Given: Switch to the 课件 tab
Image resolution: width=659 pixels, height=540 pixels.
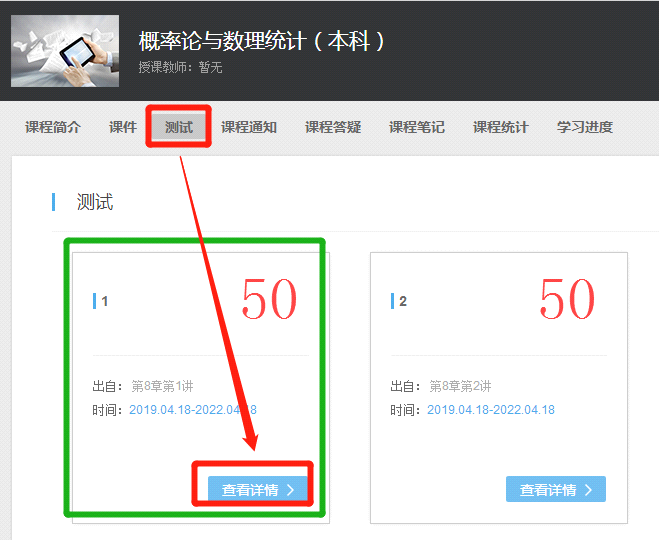Looking at the screenshot, I should (123, 127).
